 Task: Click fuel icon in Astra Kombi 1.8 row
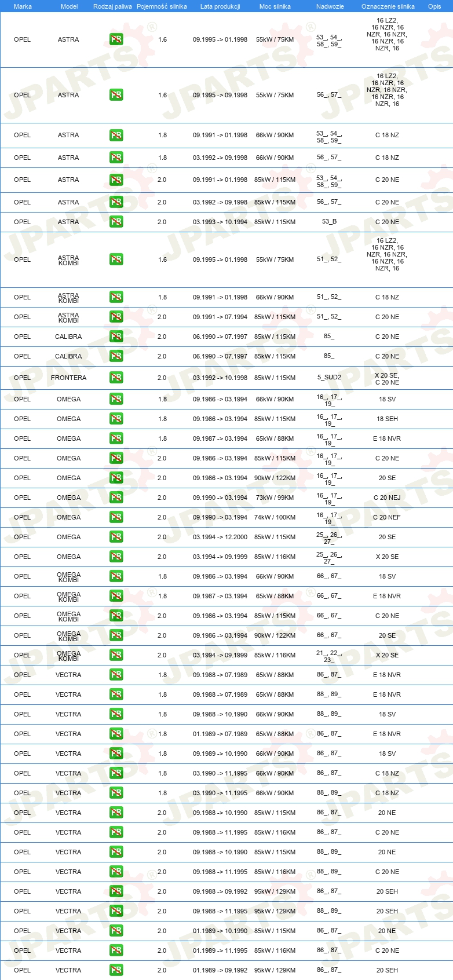point(116,297)
